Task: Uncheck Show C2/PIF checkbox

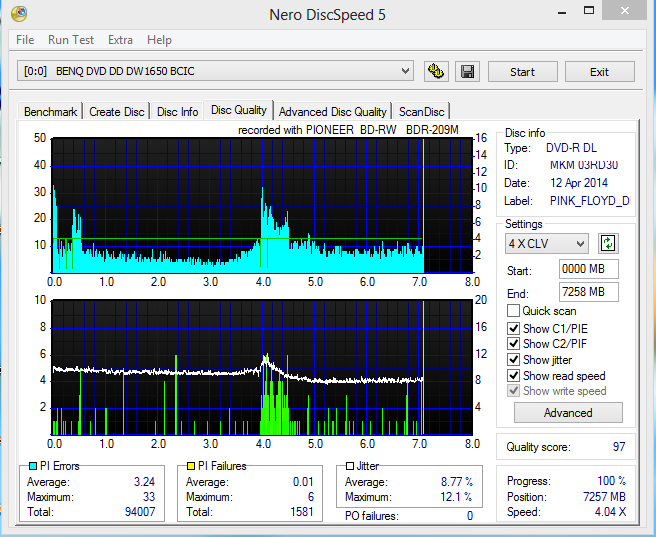Action: pos(513,344)
